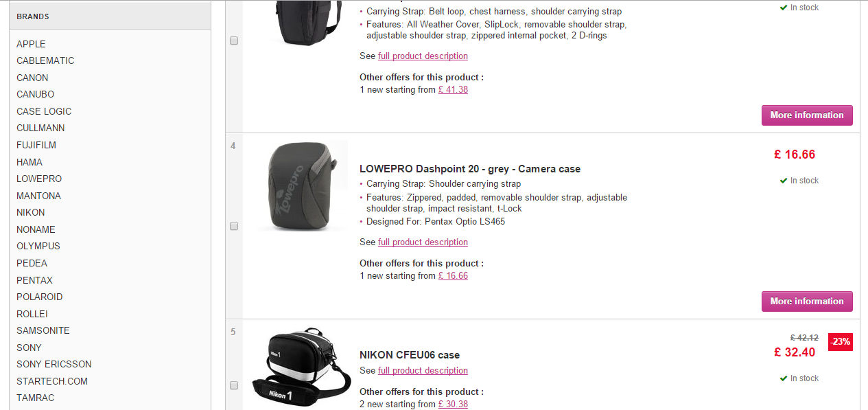Image resolution: width=868 pixels, height=410 pixels.
Task: Open the Lowepro Dashpoint 20 grey case image
Action: coord(303,186)
